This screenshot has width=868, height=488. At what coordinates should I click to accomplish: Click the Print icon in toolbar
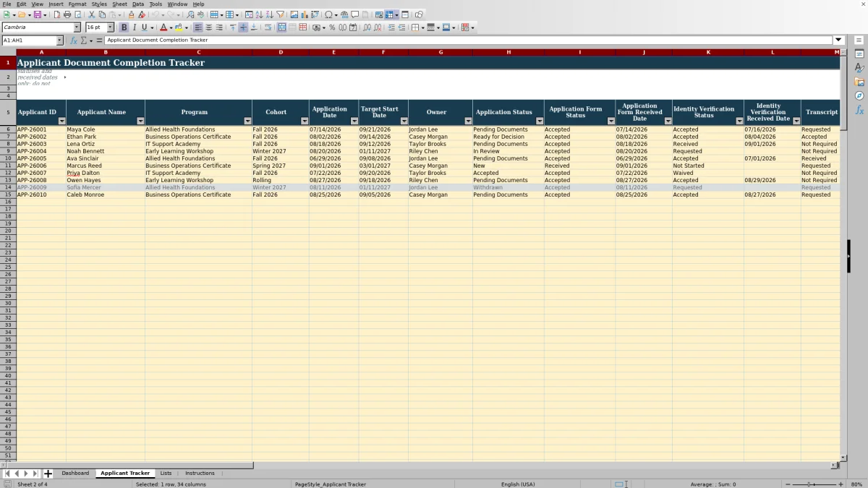click(x=67, y=14)
